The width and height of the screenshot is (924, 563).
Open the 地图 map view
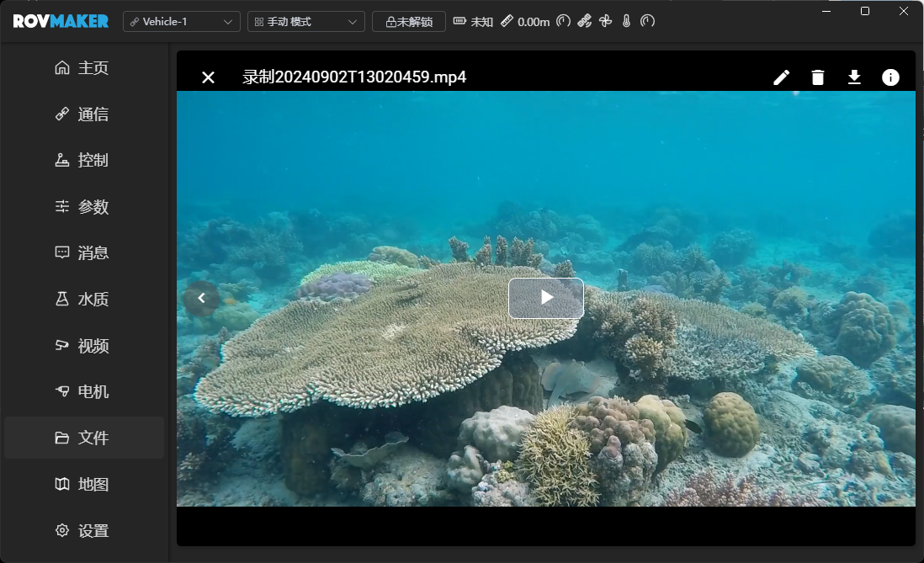82,485
